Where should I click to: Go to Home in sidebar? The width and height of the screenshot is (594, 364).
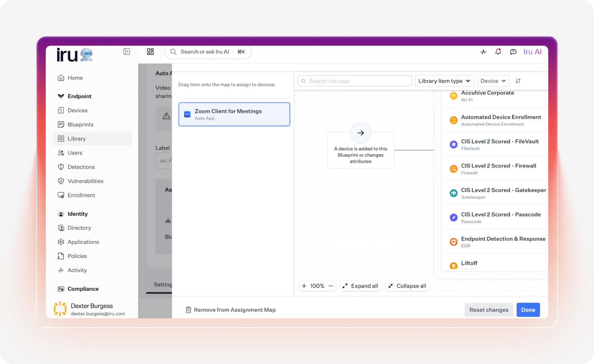pos(75,78)
